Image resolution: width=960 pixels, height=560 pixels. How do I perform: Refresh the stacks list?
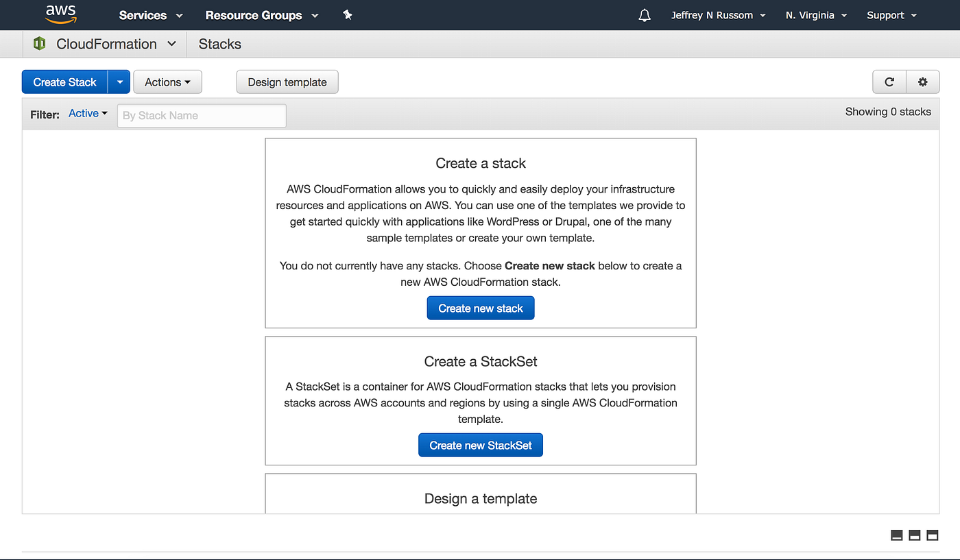click(889, 82)
